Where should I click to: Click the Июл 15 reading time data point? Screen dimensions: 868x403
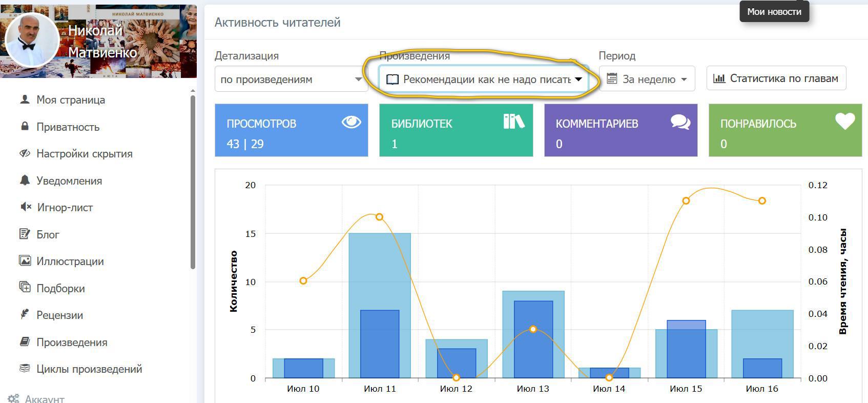(686, 200)
